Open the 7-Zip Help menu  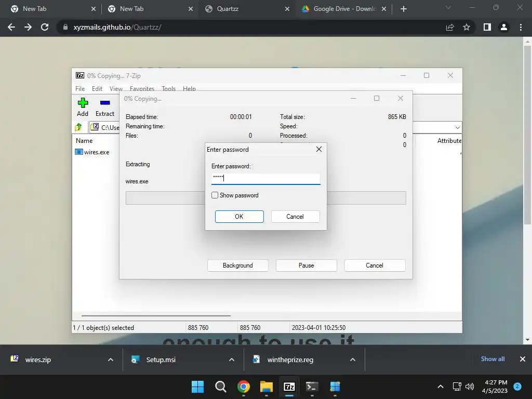coord(189,88)
